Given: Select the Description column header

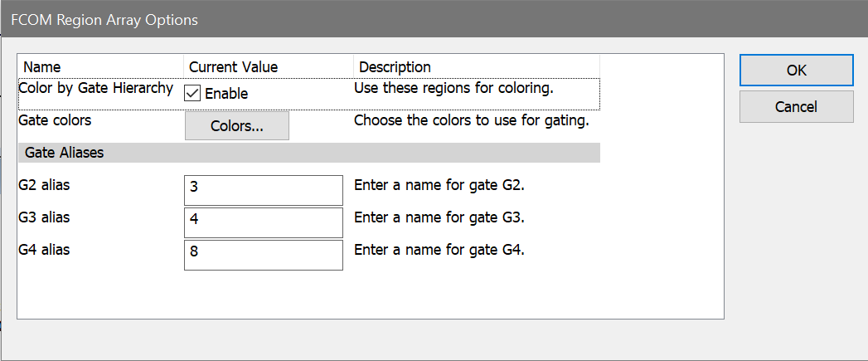Looking at the screenshot, I should click(x=395, y=66).
